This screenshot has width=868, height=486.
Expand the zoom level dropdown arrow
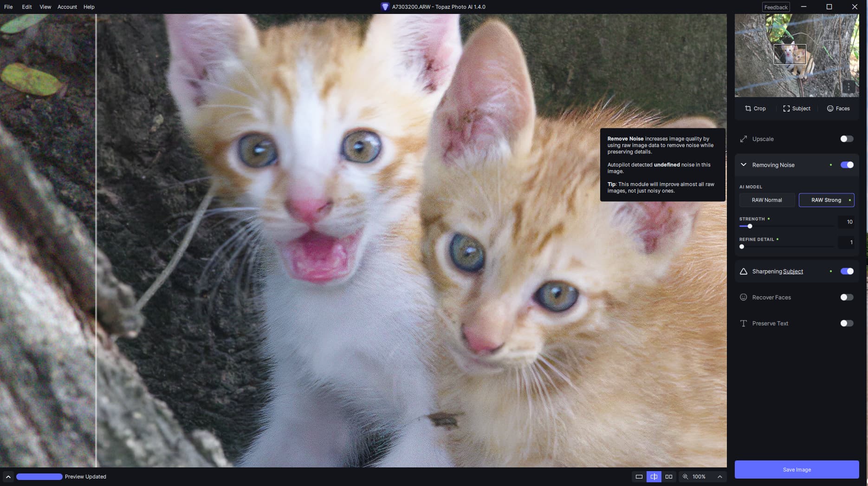[719, 477]
